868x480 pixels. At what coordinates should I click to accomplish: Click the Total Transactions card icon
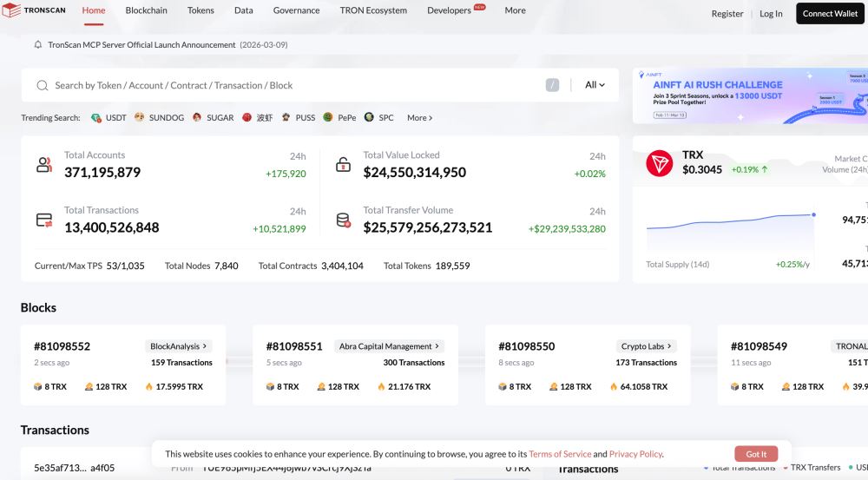[44, 220]
